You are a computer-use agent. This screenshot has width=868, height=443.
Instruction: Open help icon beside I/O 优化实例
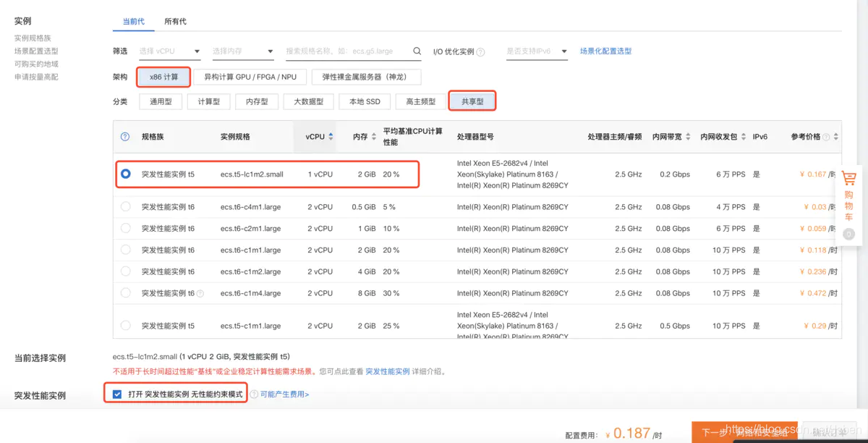coord(480,52)
